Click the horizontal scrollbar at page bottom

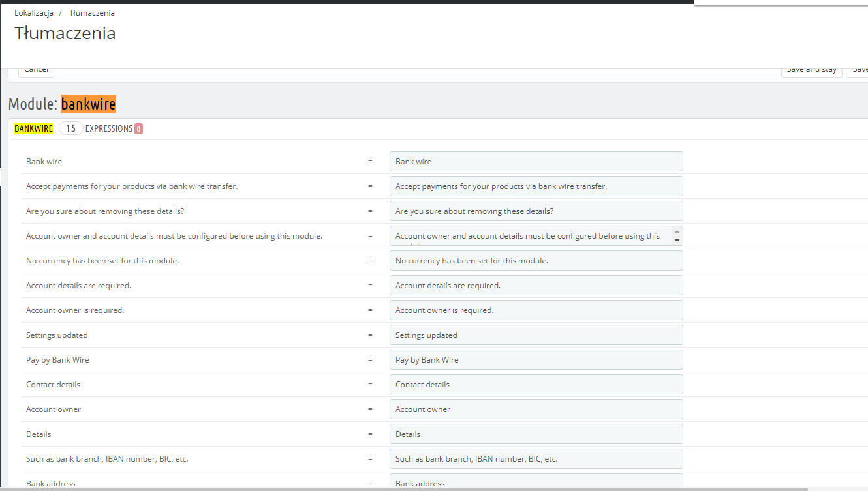click(x=405, y=488)
